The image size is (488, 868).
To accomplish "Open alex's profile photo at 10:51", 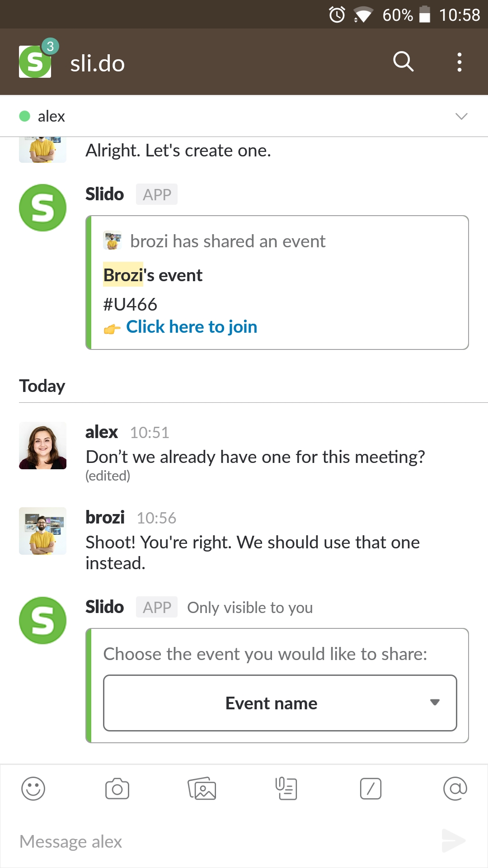I will pos(42,446).
